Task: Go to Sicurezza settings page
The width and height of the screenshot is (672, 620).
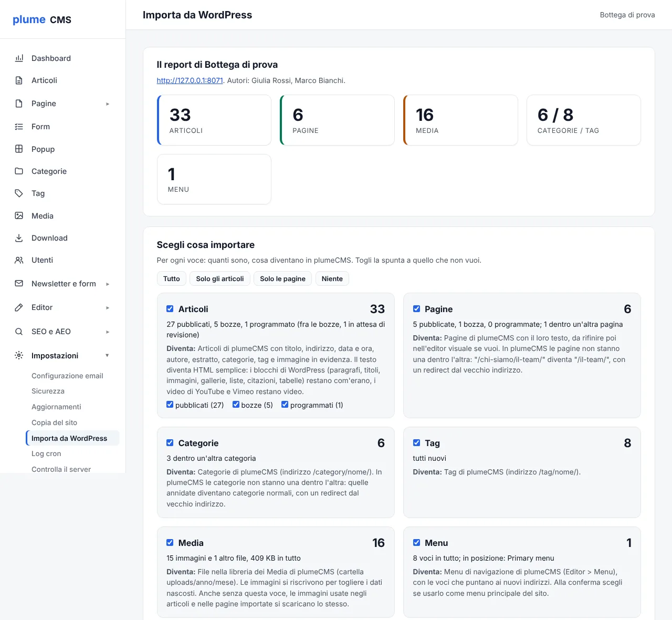Action: point(48,391)
